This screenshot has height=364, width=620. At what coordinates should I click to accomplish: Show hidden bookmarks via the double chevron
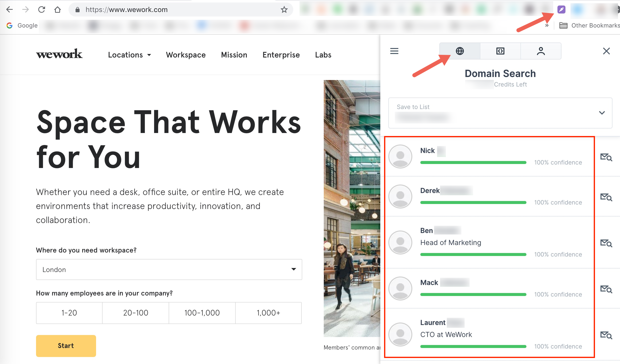click(547, 25)
